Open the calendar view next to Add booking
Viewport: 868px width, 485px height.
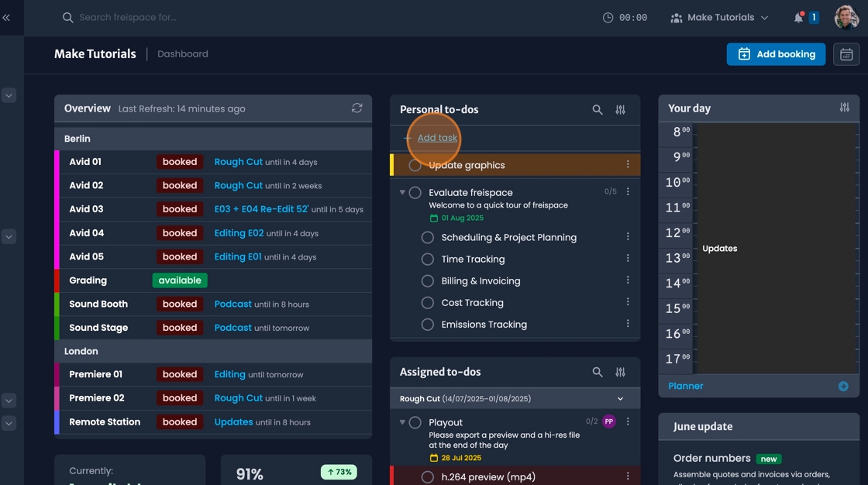coord(846,54)
